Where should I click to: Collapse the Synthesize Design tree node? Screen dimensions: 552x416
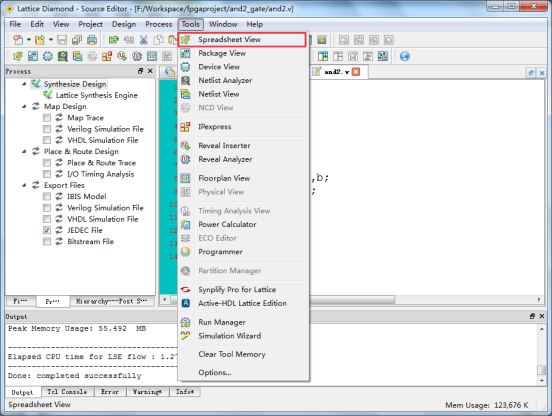point(24,84)
